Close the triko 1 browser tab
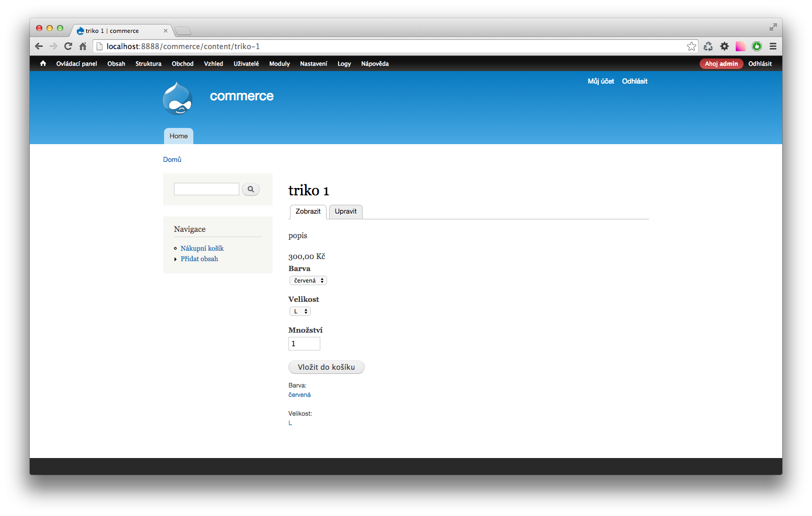This screenshot has height=516, width=812. [x=166, y=31]
